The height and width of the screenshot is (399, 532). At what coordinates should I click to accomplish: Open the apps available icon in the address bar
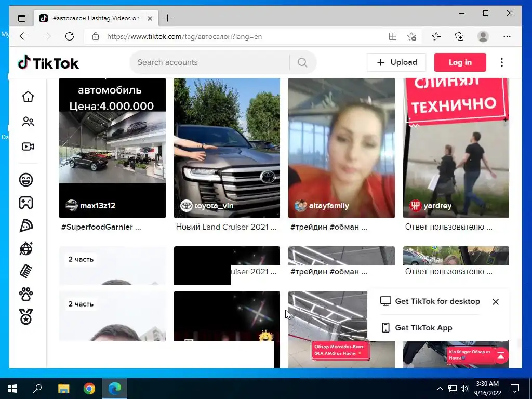(393, 36)
